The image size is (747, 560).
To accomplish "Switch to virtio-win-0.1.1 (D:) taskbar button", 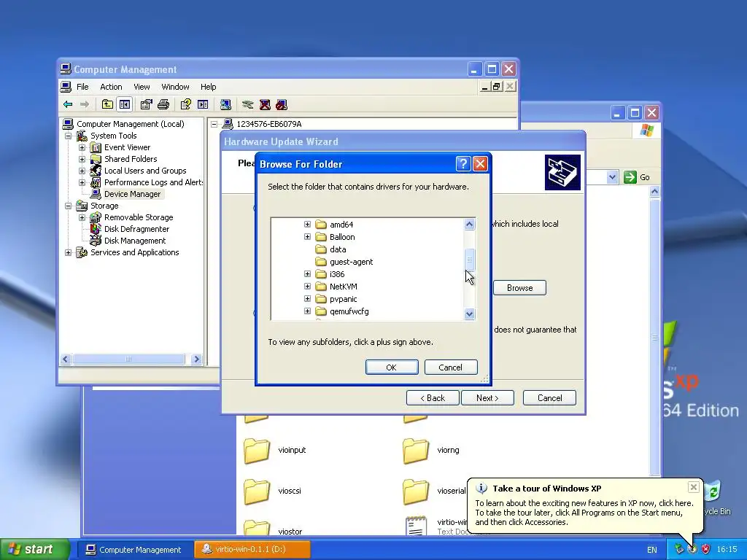I will (x=252, y=549).
